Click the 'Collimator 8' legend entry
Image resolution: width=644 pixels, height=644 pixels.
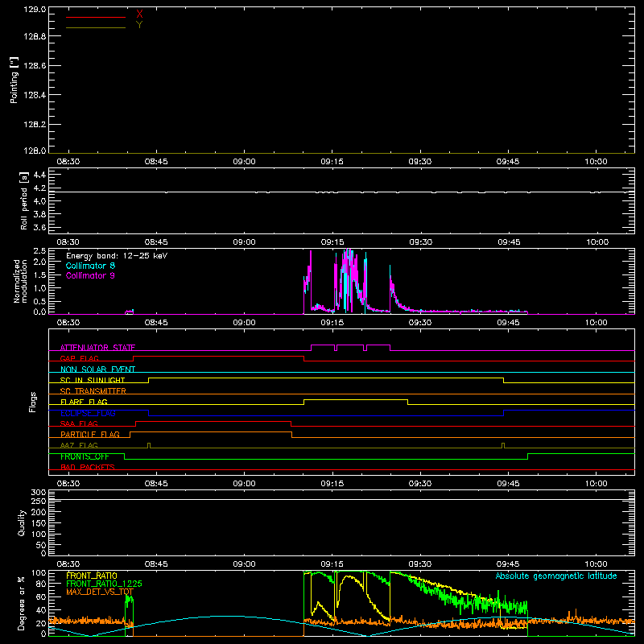tap(90, 266)
